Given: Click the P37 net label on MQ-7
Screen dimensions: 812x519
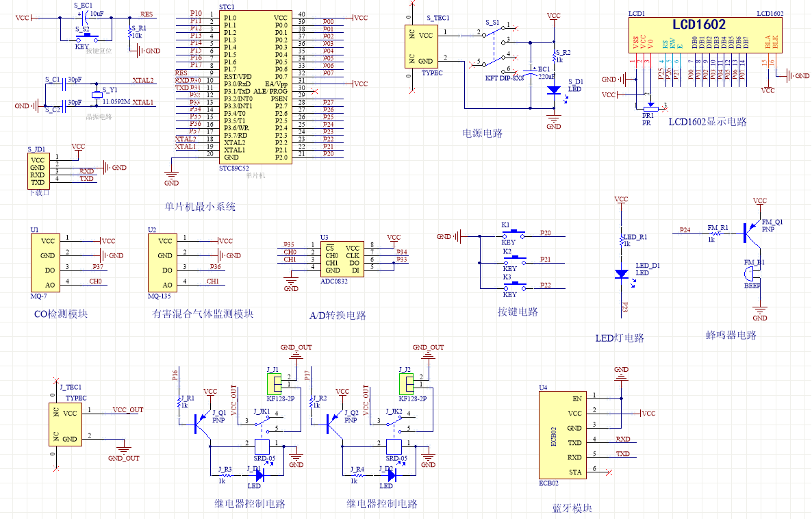Looking at the screenshot, I should (x=98, y=267).
